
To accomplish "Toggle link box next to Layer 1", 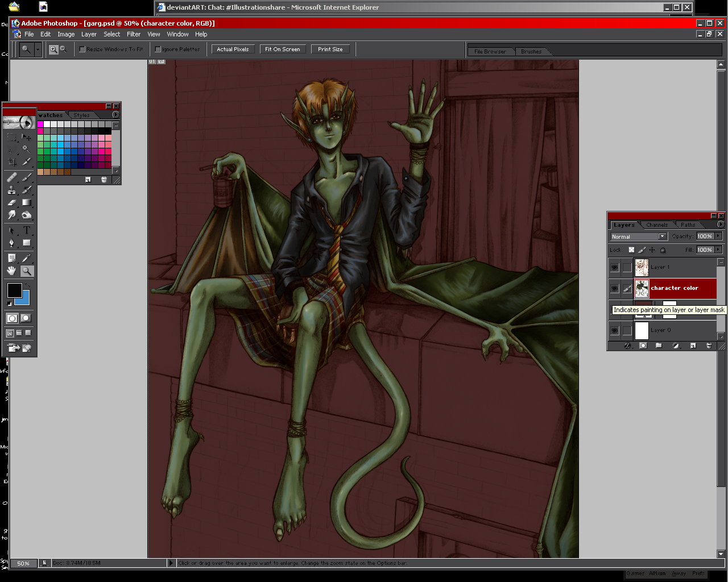I will pyautogui.click(x=627, y=267).
